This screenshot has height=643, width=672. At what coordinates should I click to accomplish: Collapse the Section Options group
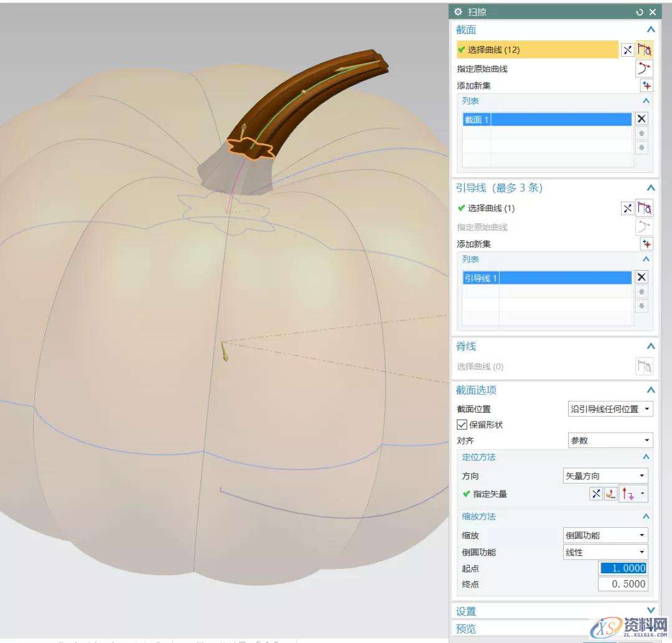(651, 390)
